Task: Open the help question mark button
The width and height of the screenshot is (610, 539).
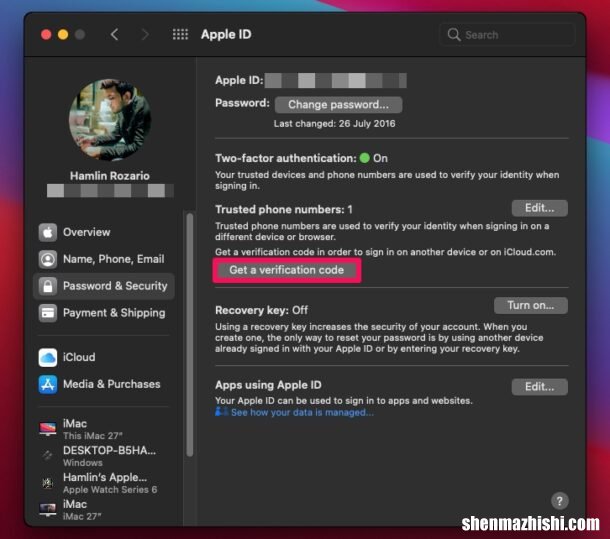Action: point(559,501)
